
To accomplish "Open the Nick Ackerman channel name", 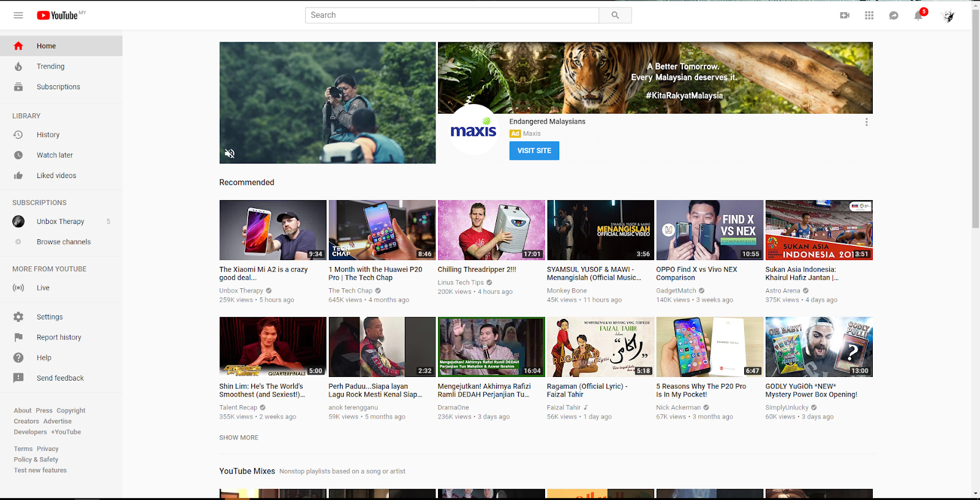I will (679, 408).
